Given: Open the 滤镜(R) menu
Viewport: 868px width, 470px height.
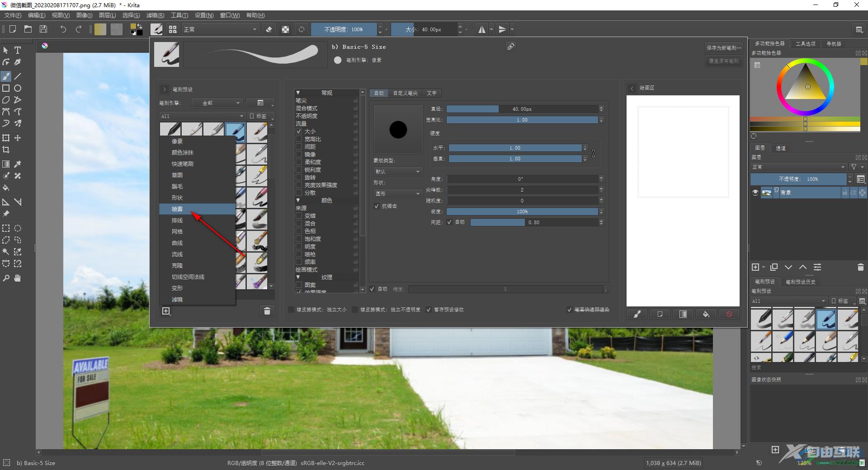Looking at the screenshot, I should click(x=155, y=15).
